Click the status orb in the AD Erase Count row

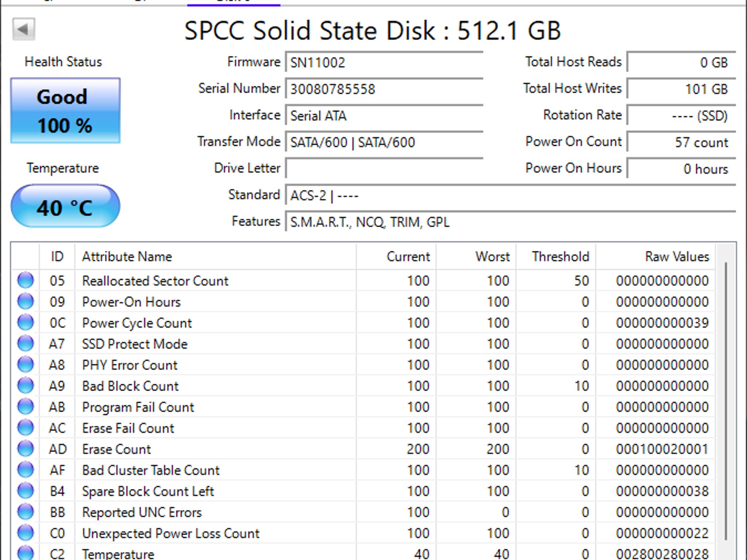tap(26, 449)
